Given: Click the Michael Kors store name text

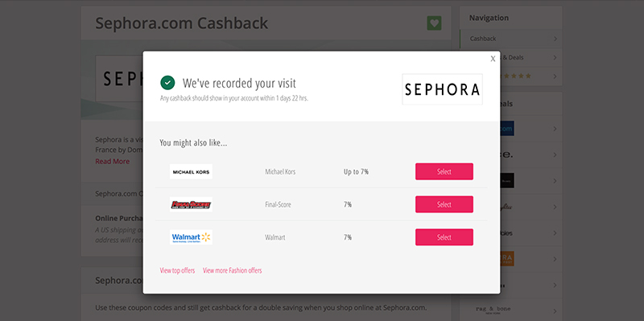Looking at the screenshot, I should click(x=280, y=171).
